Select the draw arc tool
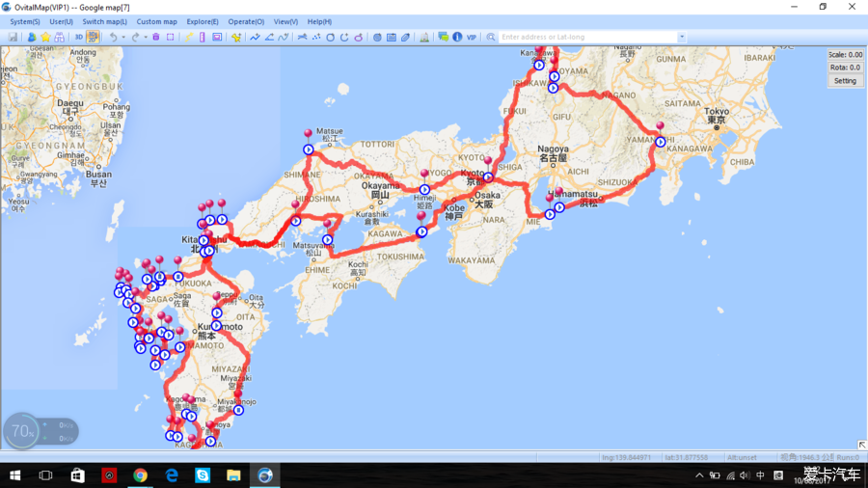The width and height of the screenshot is (868, 488). [x=344, y=37]
